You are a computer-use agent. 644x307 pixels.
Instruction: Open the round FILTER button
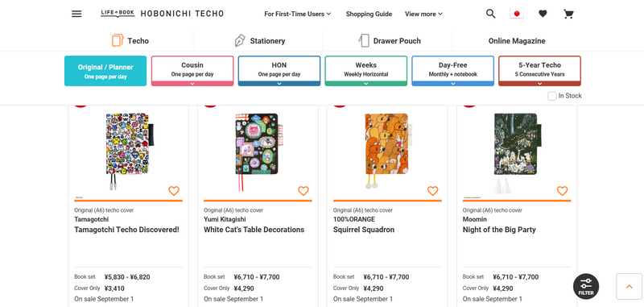pyautogui.click(x=586, y=286)
